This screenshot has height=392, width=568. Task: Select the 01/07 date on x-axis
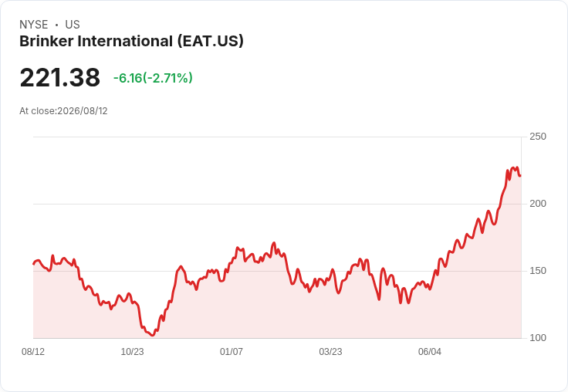231,351
